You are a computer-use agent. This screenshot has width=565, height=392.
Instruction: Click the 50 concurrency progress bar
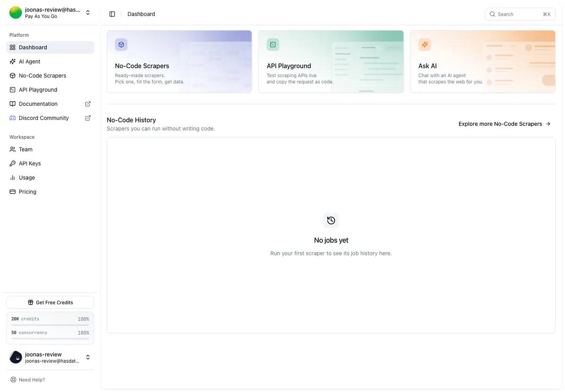coord(50,339)
